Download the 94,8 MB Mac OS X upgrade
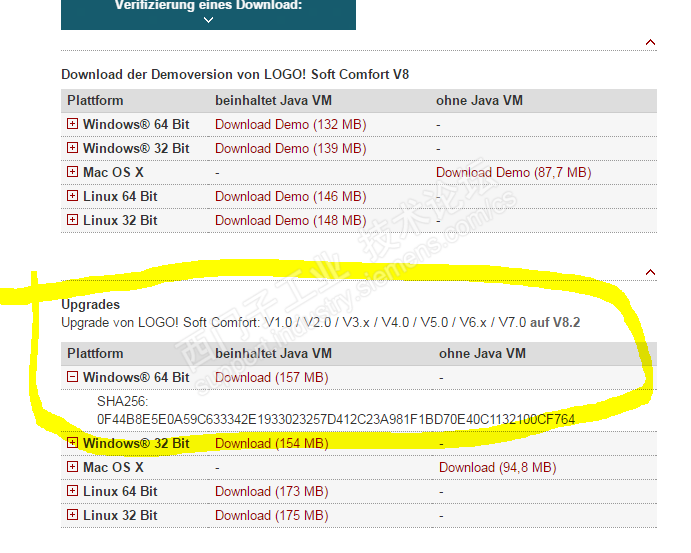 coord(498,468)
